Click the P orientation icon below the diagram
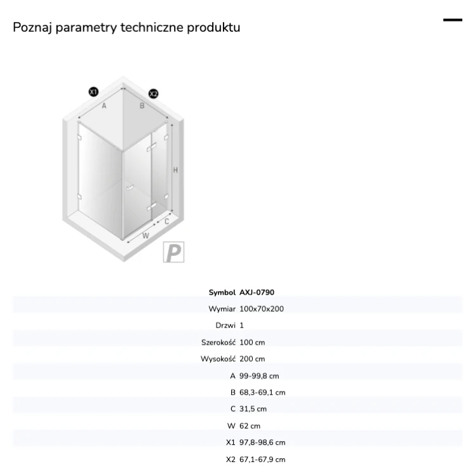Image resolution: width=475 pixels, height=476 pixels. coord(174,252)
